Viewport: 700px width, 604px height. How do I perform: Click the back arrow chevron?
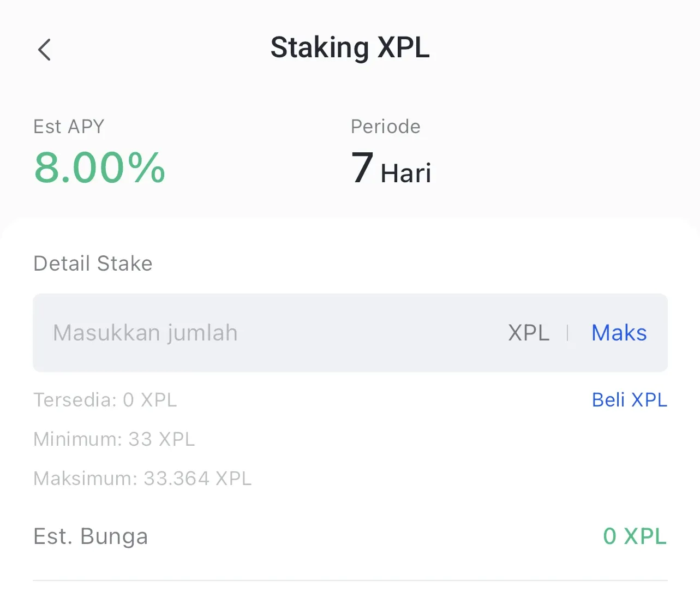tap(44, 49)
